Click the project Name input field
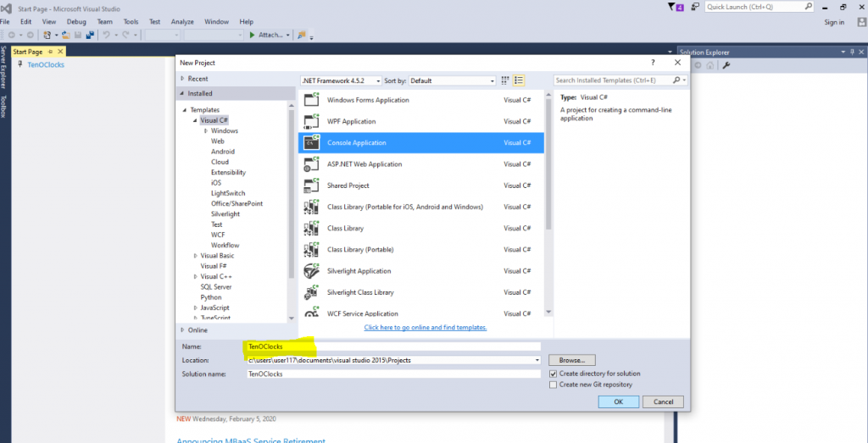Viewport: 868px width, 443px height. tap(393, 346)
